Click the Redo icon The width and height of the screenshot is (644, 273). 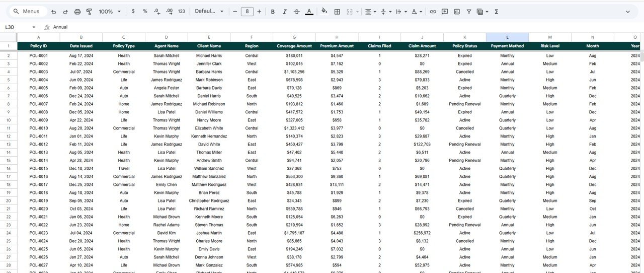[65, 12]
